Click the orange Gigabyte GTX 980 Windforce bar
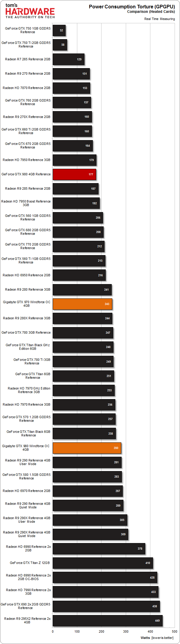Image resolution: width=180 pixels, height=644 pixels. (87, 448)
